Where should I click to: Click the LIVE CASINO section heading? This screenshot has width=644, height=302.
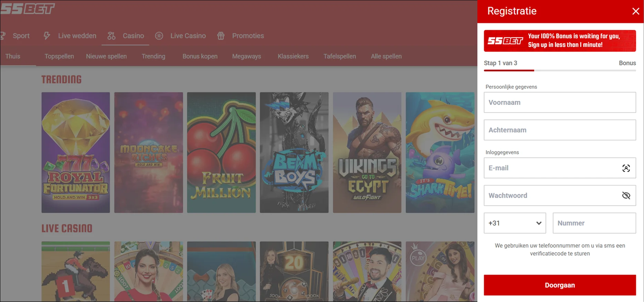click(x=67, y=229)
